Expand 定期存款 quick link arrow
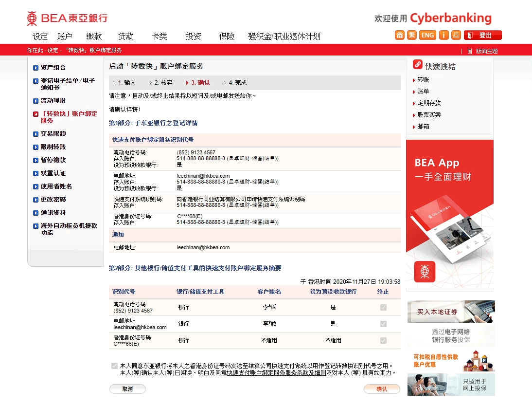This screenshot has width=532, height=407. coord(414,104)
